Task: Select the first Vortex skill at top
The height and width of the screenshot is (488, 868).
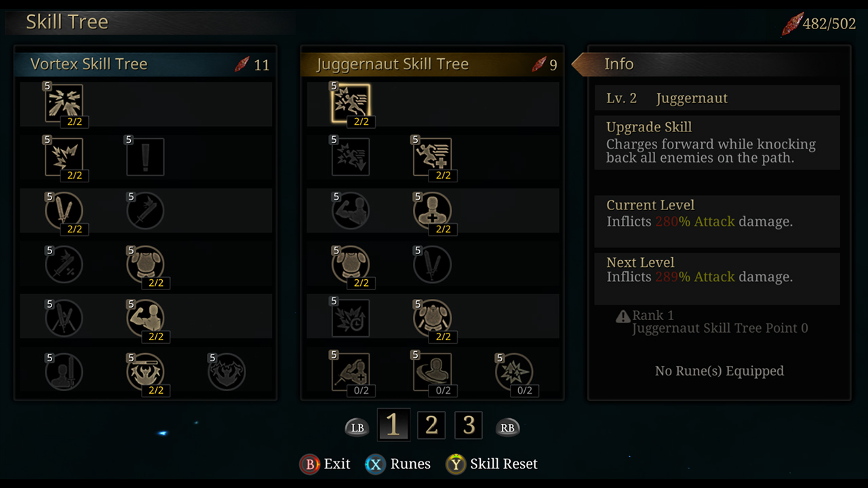Action: tap(64, 104)
